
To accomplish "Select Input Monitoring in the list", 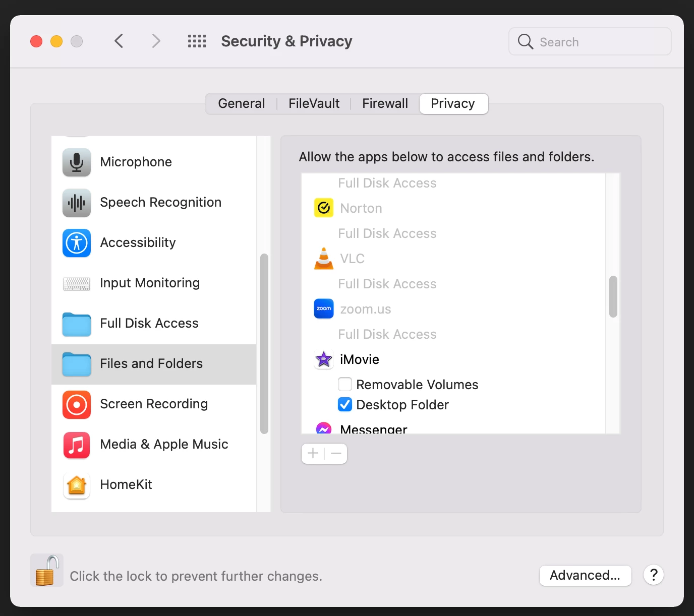I will 150,283.
